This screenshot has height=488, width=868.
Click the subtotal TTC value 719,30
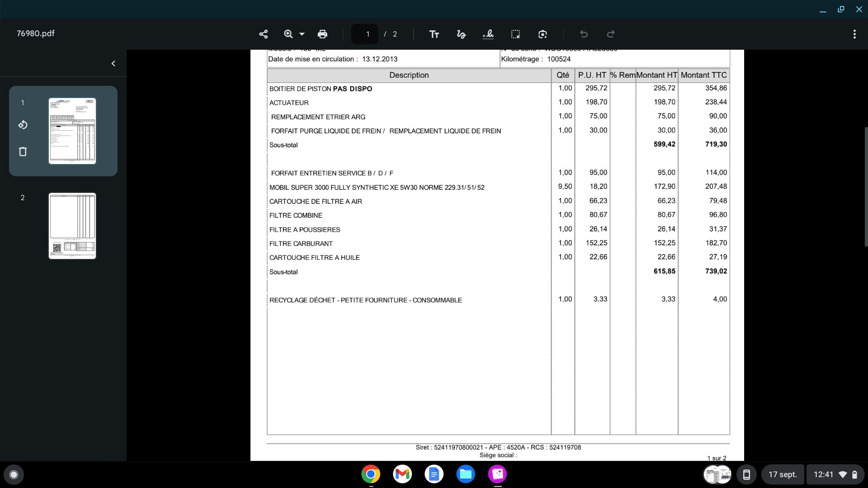[716, 144]
